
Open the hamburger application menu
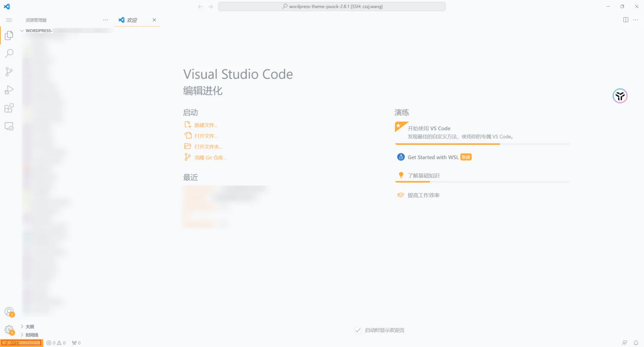pyautogui.click(x=9, y=20)
